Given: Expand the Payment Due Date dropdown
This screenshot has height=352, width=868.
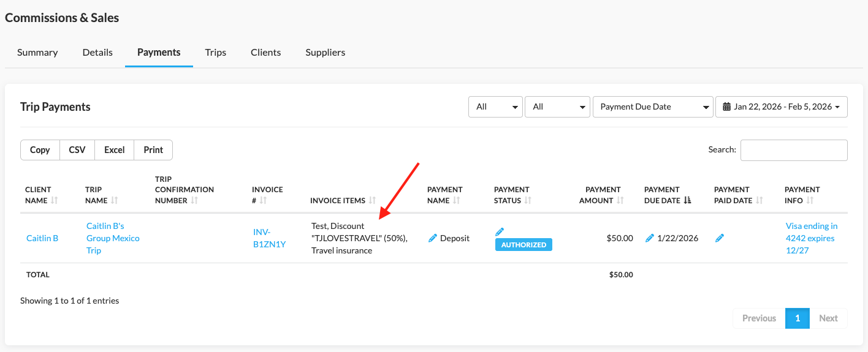Looking at the screenshot, I should click(x=652, y=107).
